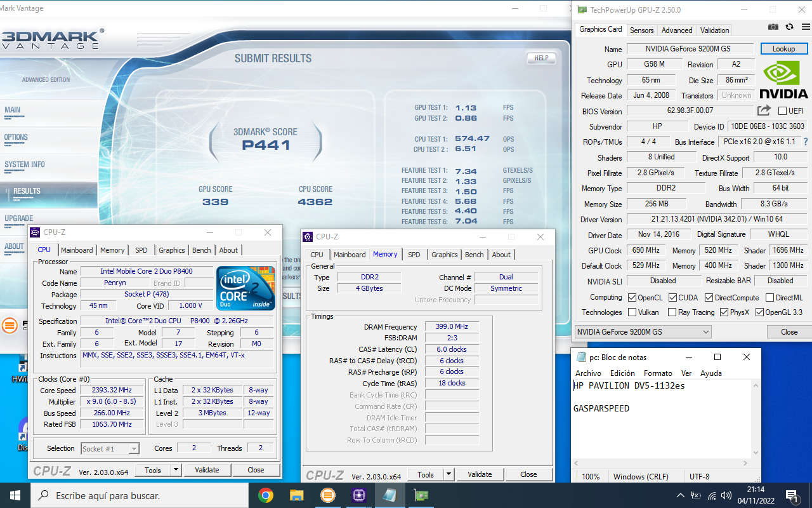The height and width of the screenshot is (508, 812).
Task: Click the BIOS export share icon
Action: (764, 110)
